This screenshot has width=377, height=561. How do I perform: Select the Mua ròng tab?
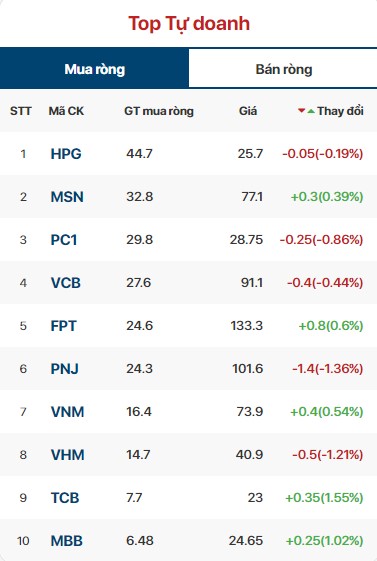(94, 69)
